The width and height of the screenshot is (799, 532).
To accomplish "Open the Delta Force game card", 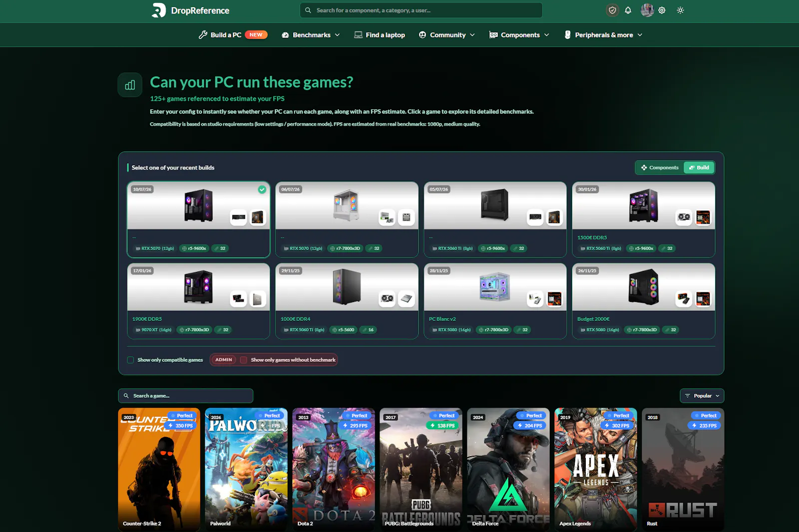I will 508,469.
